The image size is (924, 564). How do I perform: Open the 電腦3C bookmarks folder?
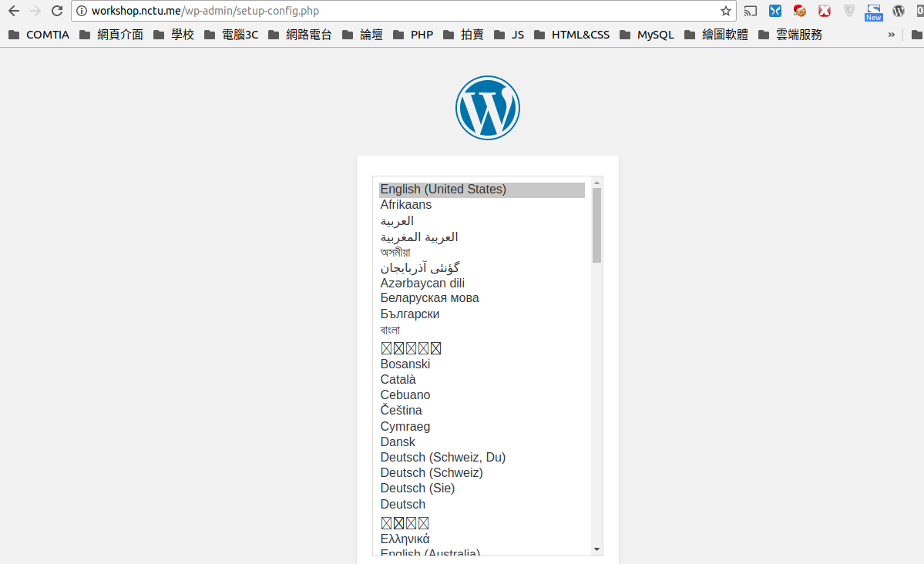point(232,35)
